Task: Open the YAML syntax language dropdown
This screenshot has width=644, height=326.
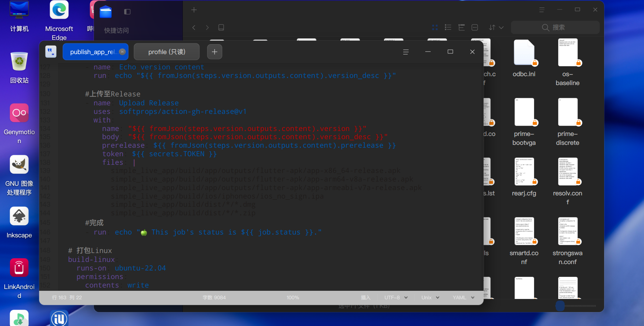Action: 464,298
